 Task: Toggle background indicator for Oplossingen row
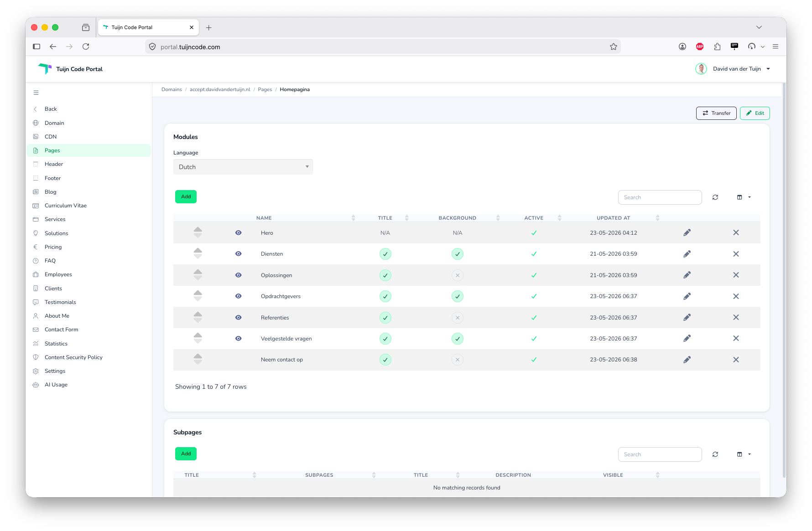pyautogui.click(x=458, y=275)
